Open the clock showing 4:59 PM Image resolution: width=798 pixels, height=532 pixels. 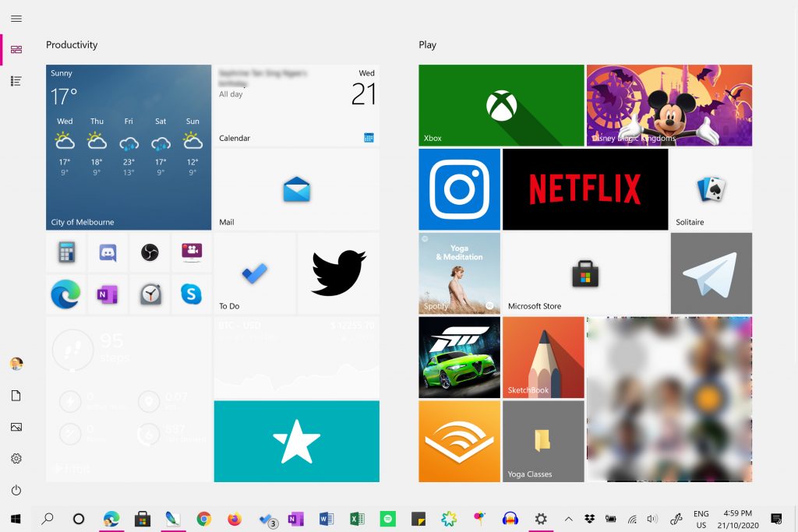[x=738, y=520]
